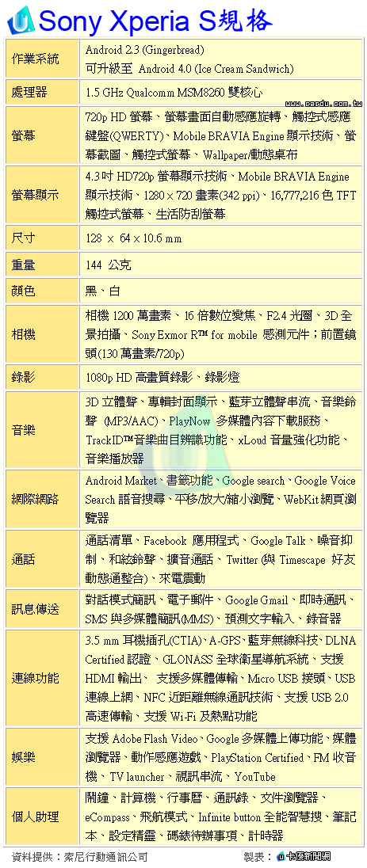Screen dimensions: 367x868
Task: Select the 訊息傳送 row label
Action: pyautogui.click(x=35, y=609)
